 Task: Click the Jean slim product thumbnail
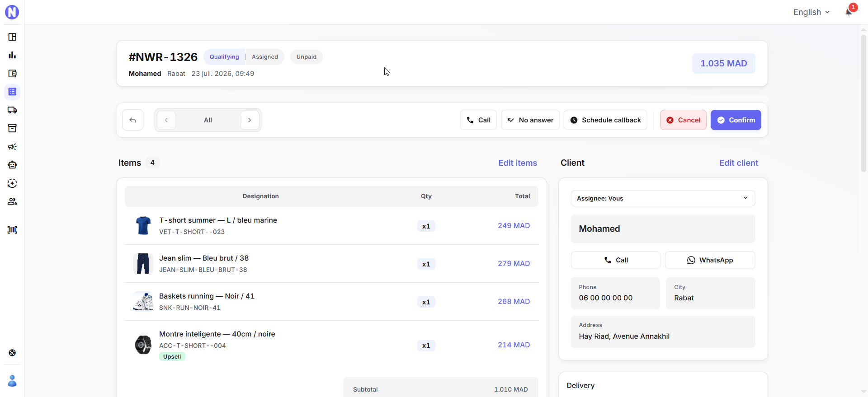pyautogui.click(x=143, y=263)
